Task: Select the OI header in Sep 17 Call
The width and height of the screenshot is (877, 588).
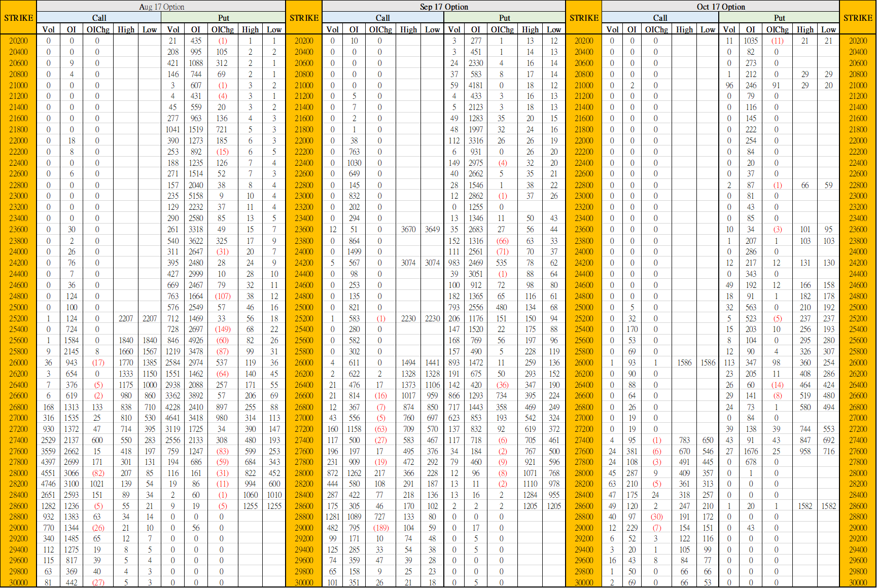Action: pyautogui.click(x=354, y=29)
